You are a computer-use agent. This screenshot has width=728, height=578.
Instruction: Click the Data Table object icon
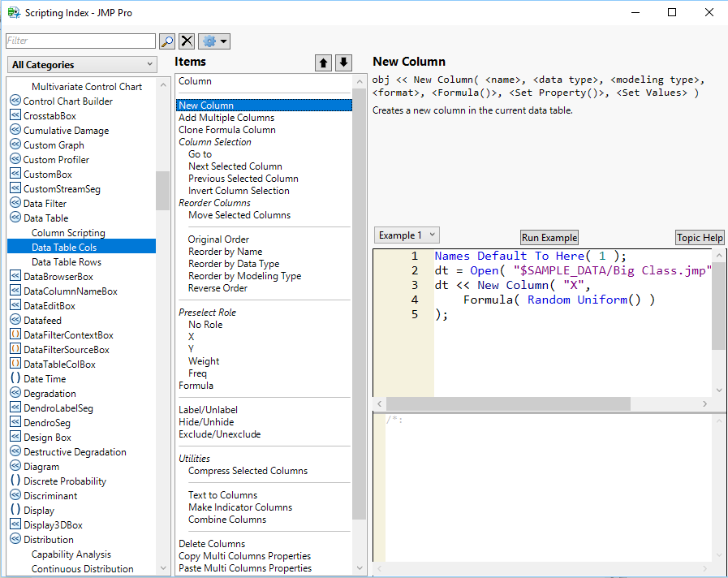(x=15, y=218)
